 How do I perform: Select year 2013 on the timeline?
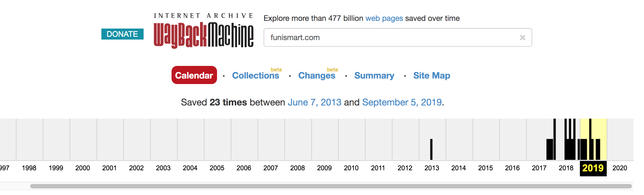click(x=432, y=168)
